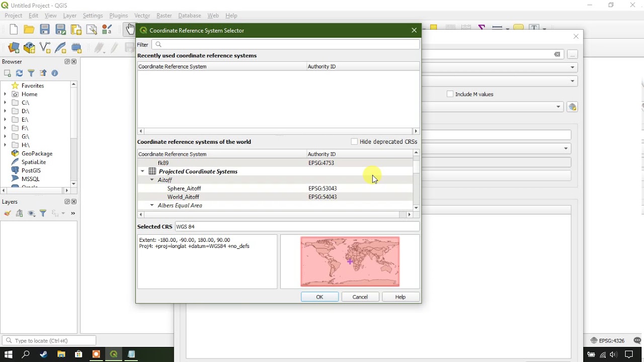This screenshot has width=644, height=362.
Task: Click the New Temporary Scratch Layer icon
Action: (x=77, y=48)
